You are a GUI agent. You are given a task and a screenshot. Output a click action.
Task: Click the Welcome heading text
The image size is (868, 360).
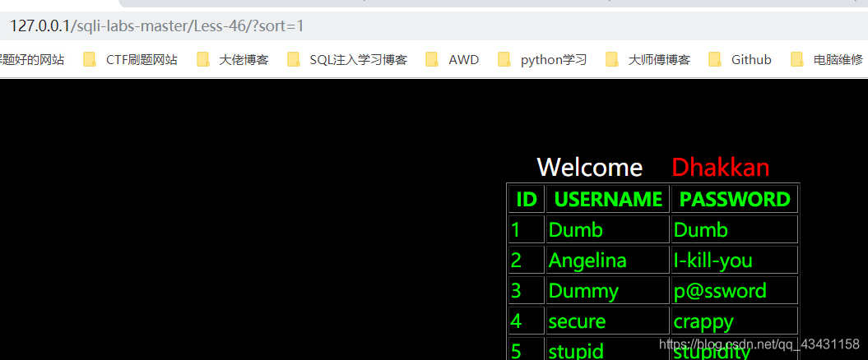590,167
